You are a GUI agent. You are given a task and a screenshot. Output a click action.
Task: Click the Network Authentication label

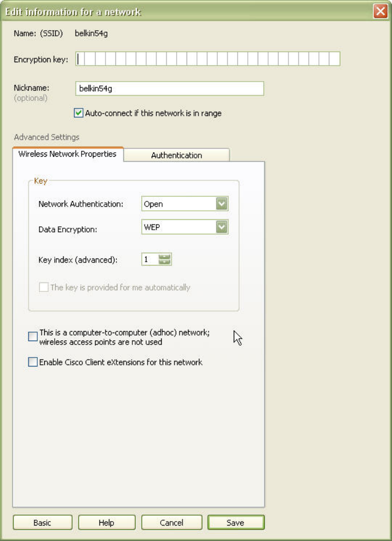point(81,204)
